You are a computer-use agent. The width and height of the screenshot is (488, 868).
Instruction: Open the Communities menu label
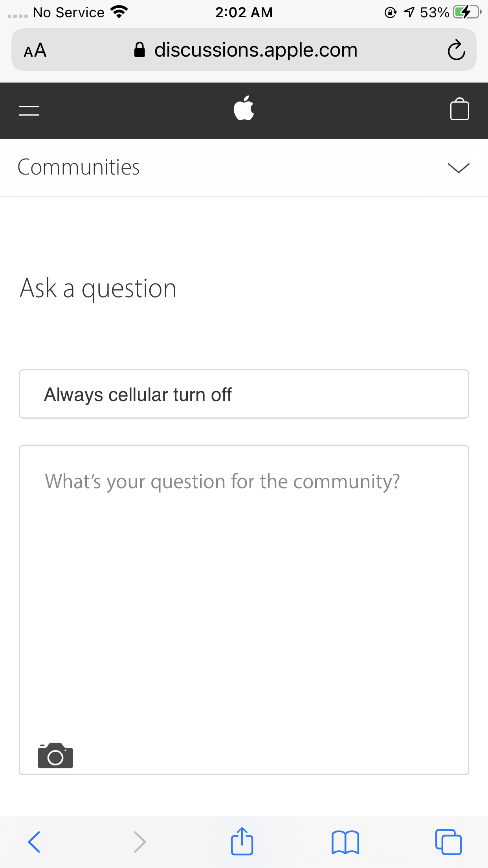pos(79,167)
